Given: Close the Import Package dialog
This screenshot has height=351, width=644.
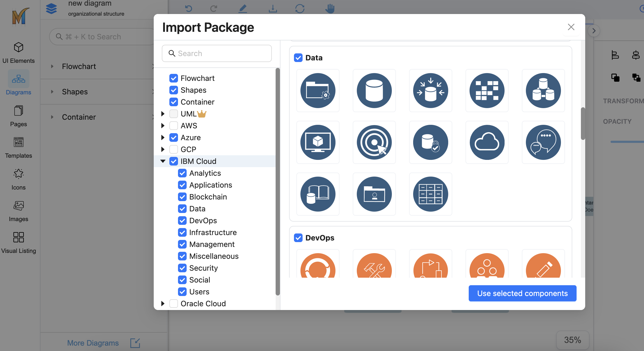Looking at the screenshot, I should [571, 27].
